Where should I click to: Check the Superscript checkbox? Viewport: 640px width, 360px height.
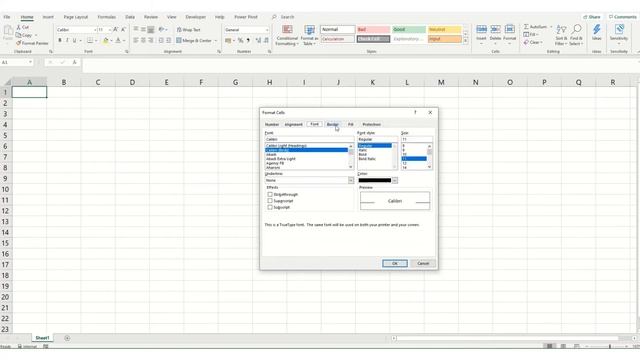pyautogui.click(x=270, y=201)
